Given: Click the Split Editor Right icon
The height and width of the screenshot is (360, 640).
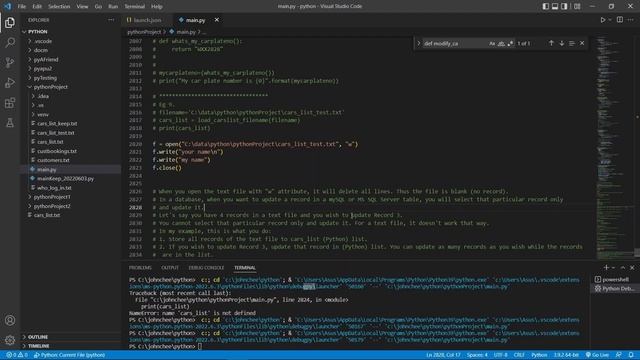Looking at the screenshot, I should tap(620, 20).
